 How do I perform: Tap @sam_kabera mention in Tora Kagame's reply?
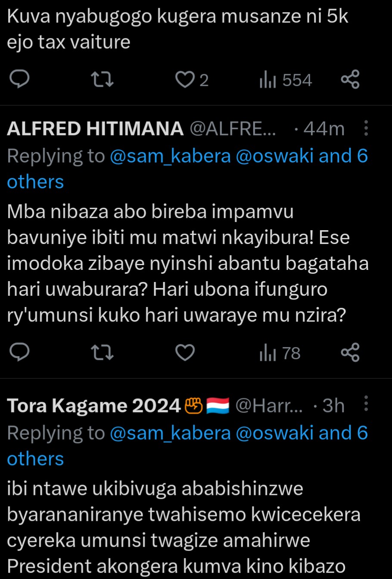coord(171,433)
